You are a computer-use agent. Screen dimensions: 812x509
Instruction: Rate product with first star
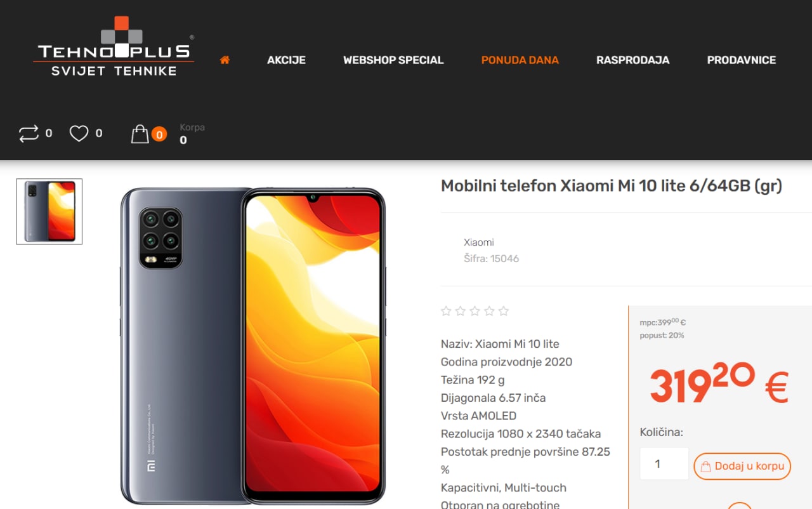446,311
